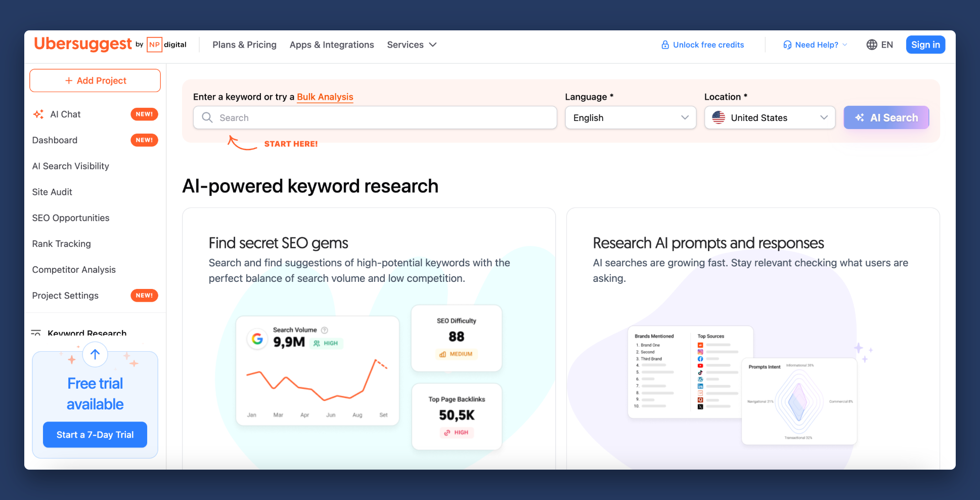The width and height of the screenshot is (980, 500).
Task: Open Apps & Integrations menu item
Action: click(332, 45)
